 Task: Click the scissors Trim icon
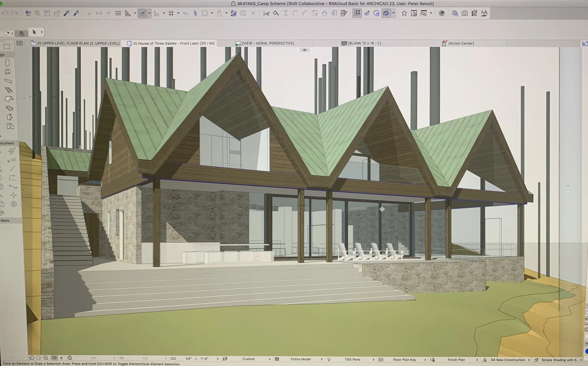coord(266,13)
